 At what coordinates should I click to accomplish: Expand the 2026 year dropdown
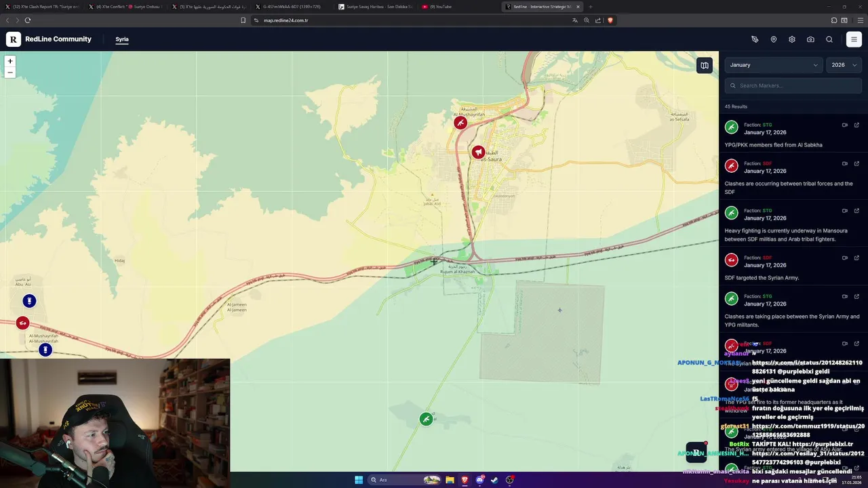click(x=844, y=65)
